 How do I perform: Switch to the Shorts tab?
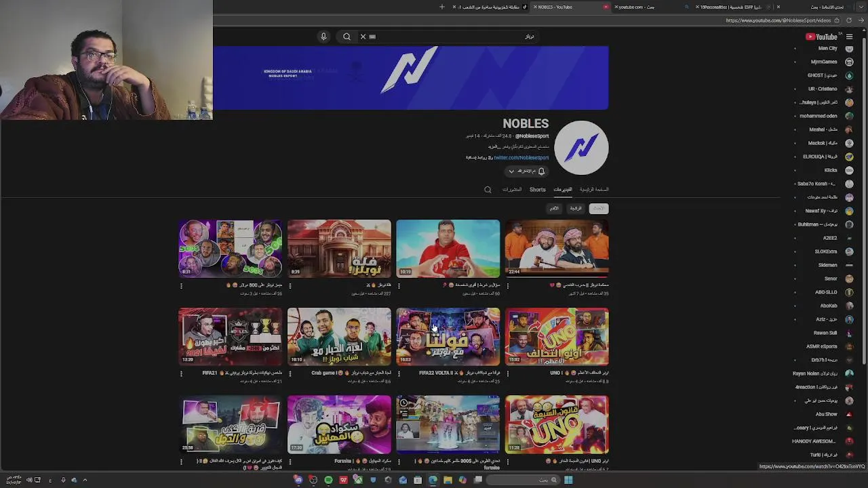tap(538, 190)
